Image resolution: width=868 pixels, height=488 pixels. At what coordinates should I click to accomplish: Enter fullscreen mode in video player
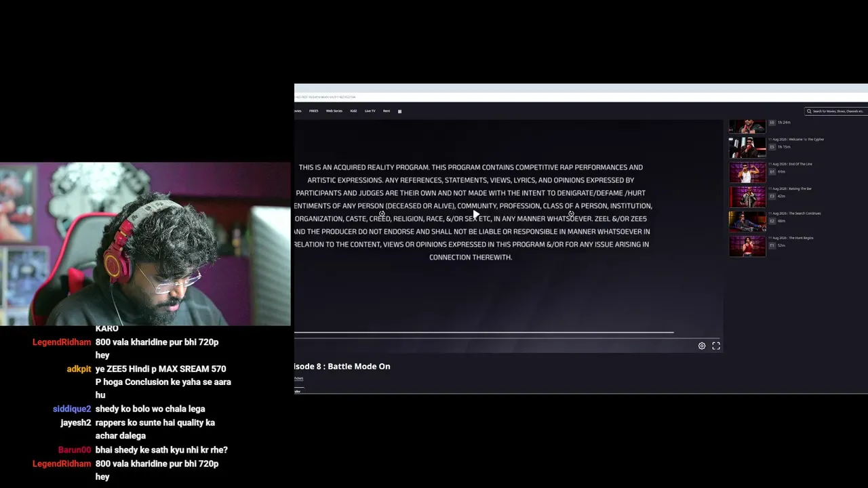(716, 346)
